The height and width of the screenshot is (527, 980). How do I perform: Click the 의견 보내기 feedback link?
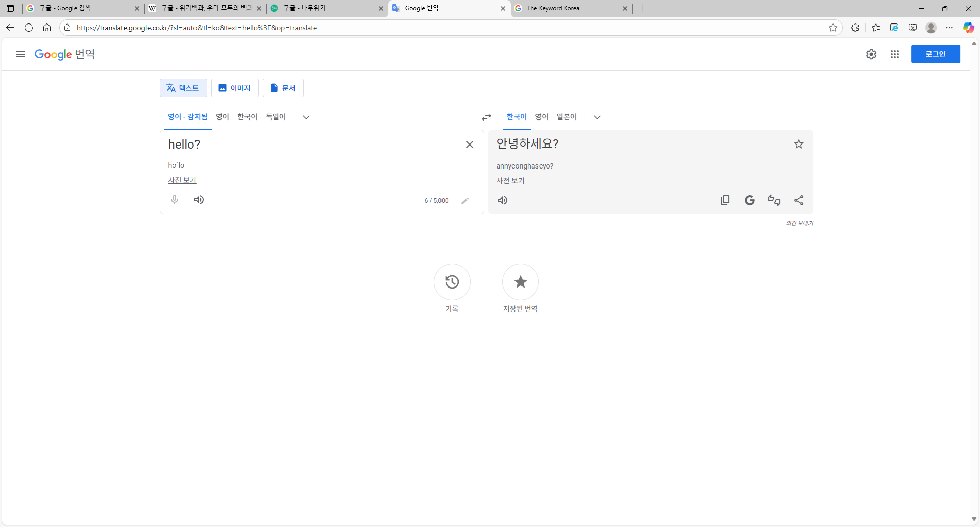pos(799,223)
